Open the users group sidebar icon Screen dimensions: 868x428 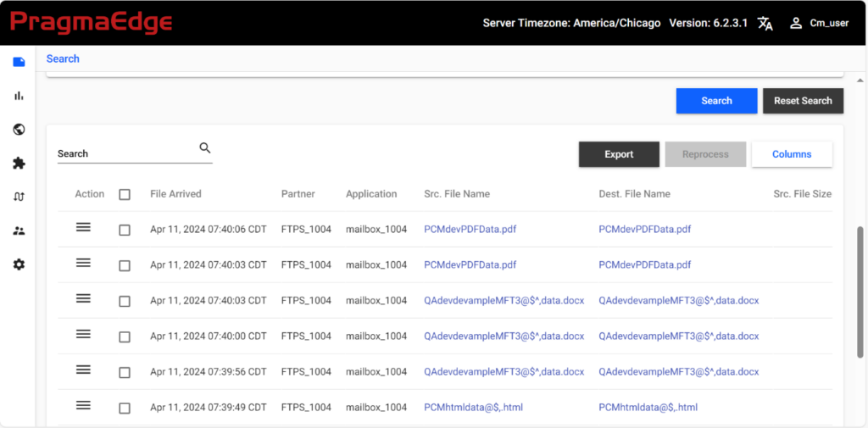(19, 231)
